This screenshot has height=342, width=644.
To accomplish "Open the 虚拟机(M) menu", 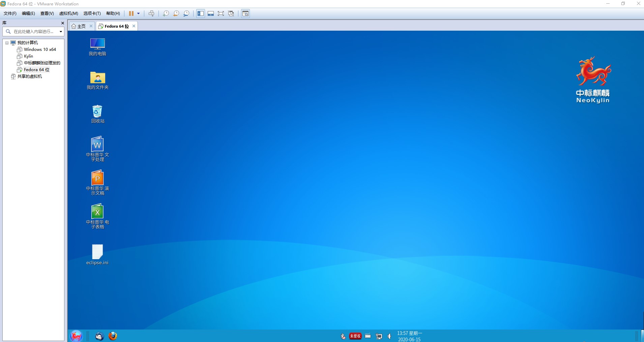I will pos(68,13).
